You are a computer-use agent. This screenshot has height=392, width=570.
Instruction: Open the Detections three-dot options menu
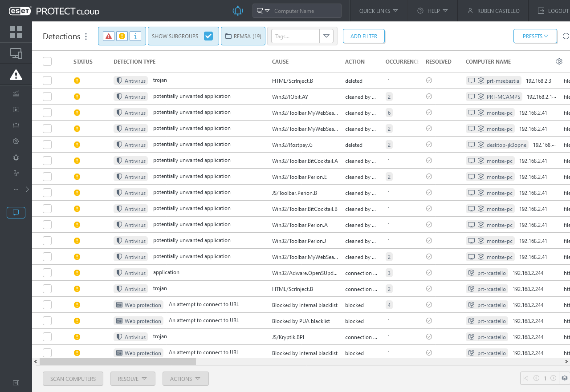86,36
